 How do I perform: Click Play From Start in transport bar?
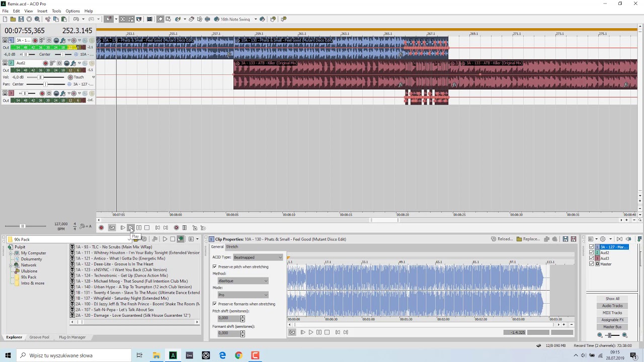(x=123, y=228)
